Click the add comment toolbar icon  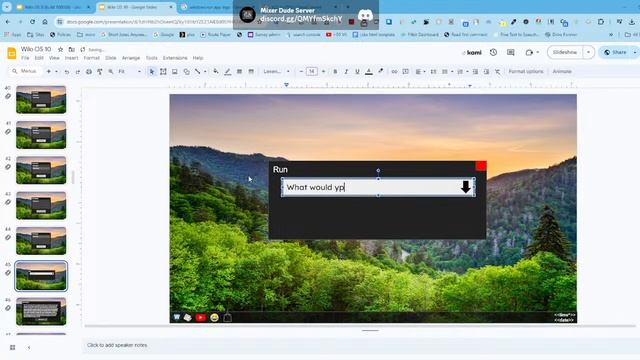coord(406,71)
